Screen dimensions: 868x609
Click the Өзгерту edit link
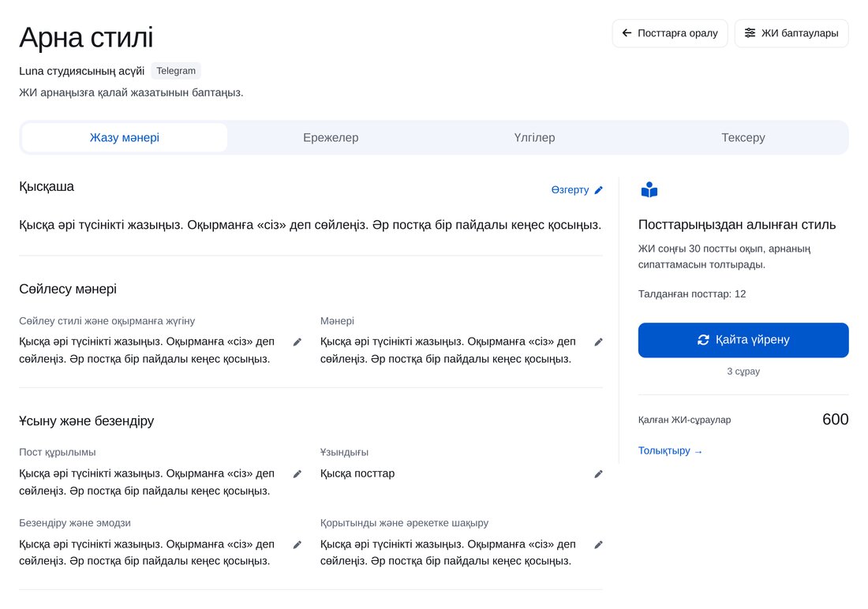point(577,190)
